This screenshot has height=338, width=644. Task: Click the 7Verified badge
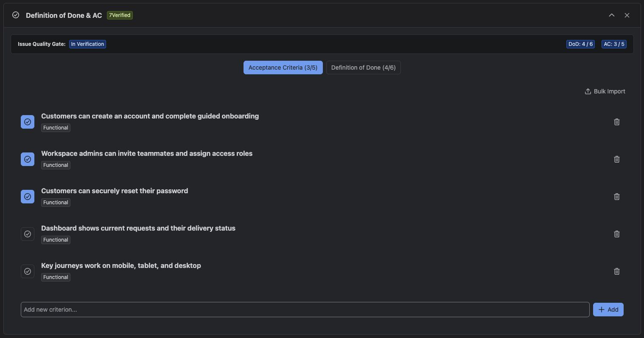click(x=120, y=15)
